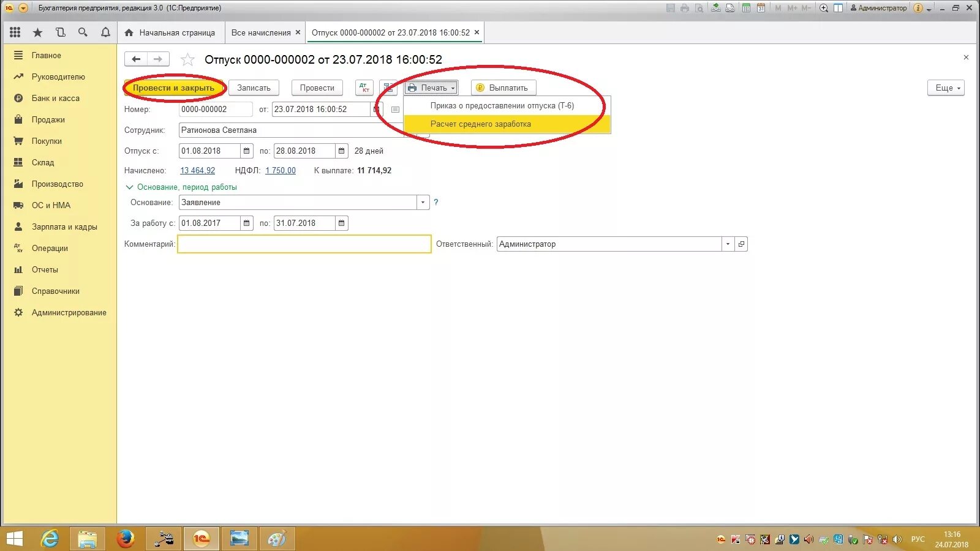Open the dropdown arrow next to the info icon
Image resolution: width=980 pixels, height=551 pixels.
(929, 9)
